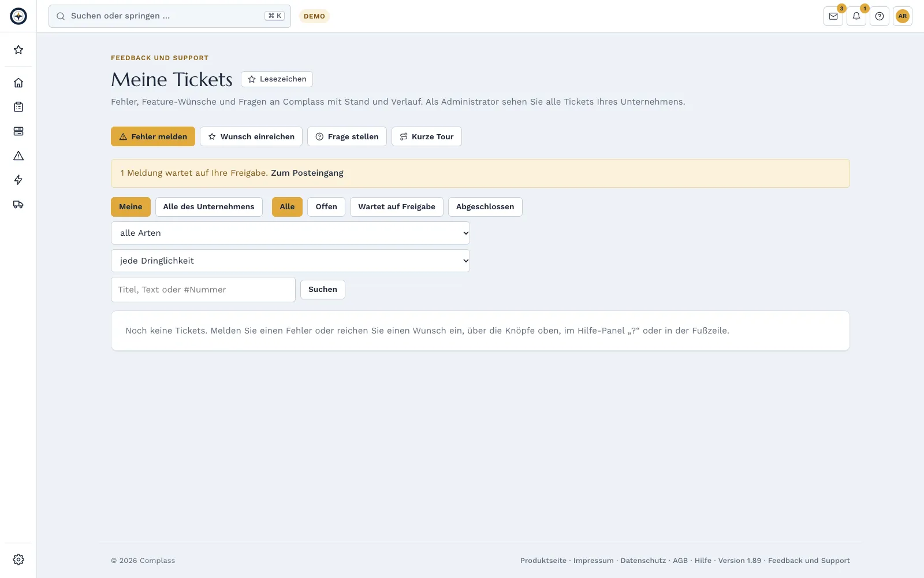Open settings gear in sidebar
Viewport: 924px width, 578px height.
click(18, 560)
